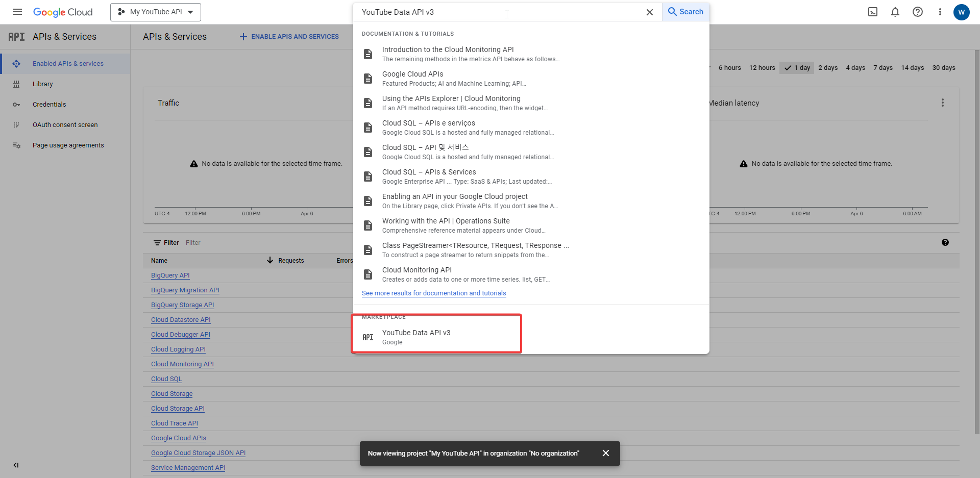The height and width of the screenshot is (478, 980).
Task: Switch to the 6 hours time range
Action: (x=729, y=67)
